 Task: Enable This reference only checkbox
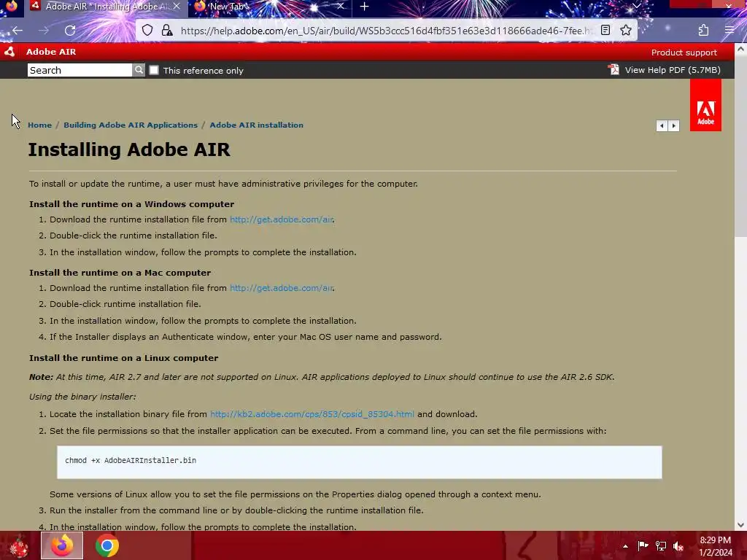pos(154,70)
